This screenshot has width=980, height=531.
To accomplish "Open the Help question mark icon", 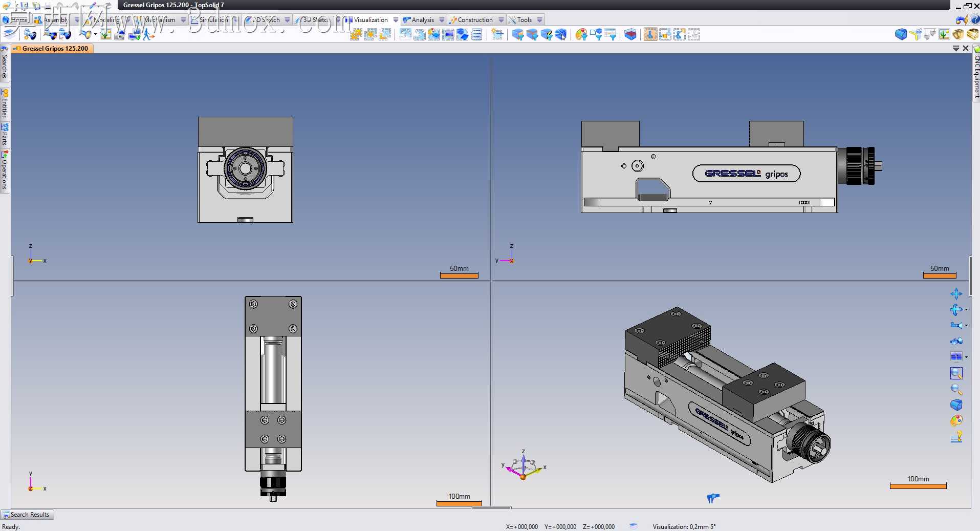I will tap(975, 19).
